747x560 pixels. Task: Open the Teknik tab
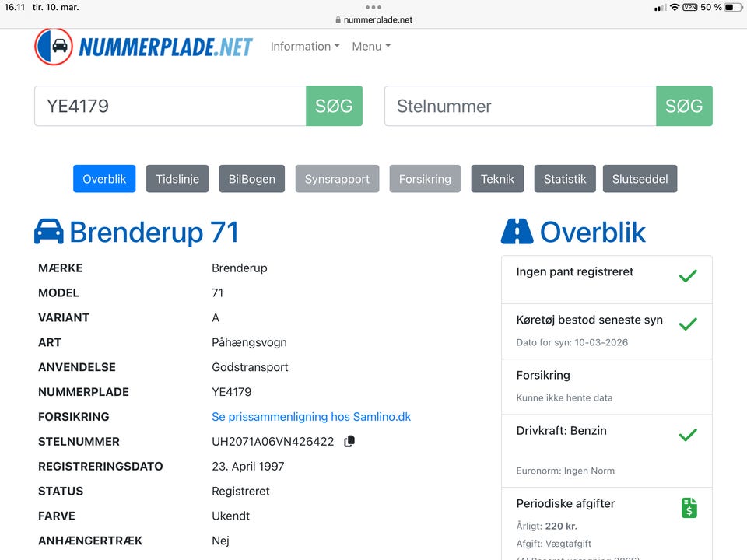pos(497,179)
